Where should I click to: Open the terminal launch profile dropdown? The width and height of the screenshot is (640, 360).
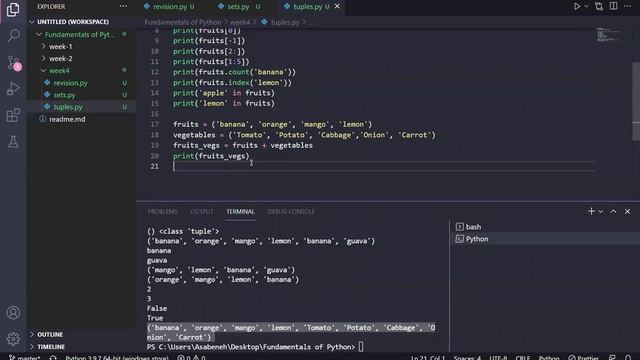point(600,211)
